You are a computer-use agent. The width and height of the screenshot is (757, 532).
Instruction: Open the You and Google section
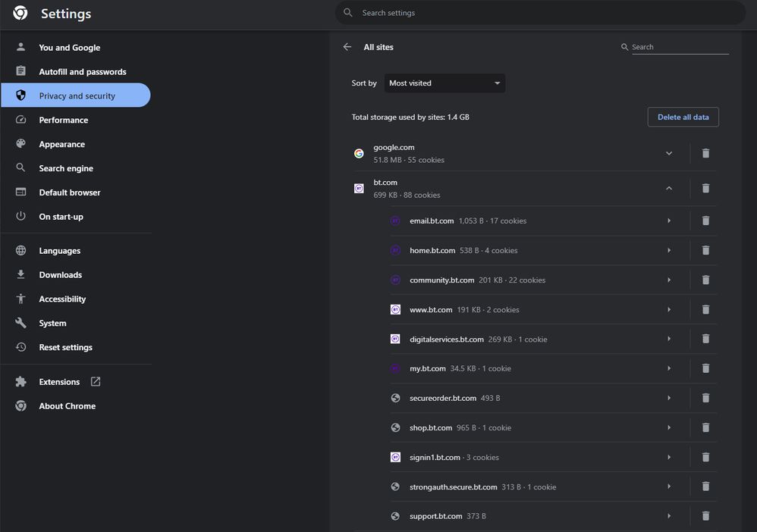[x=69, y=47]
